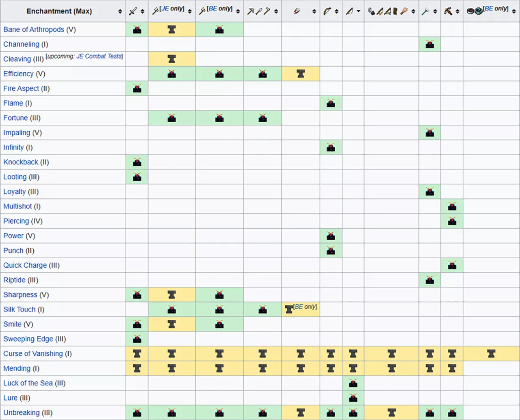Open the Curse of Vanishing link
Screen dimensions: 520x420
click(33, 354)
